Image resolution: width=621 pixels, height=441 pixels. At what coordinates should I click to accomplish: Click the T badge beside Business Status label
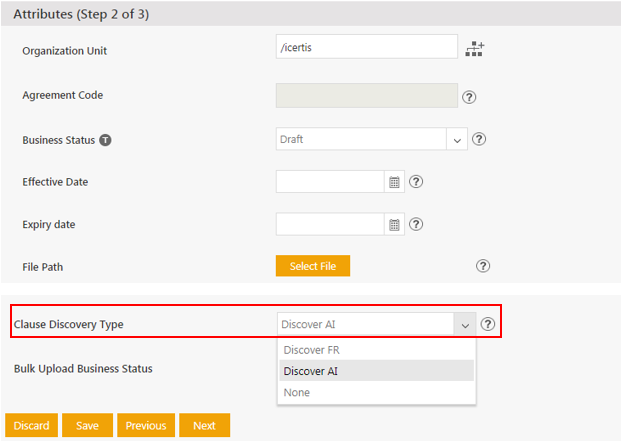pyautogui.click(x=105, y=140)
